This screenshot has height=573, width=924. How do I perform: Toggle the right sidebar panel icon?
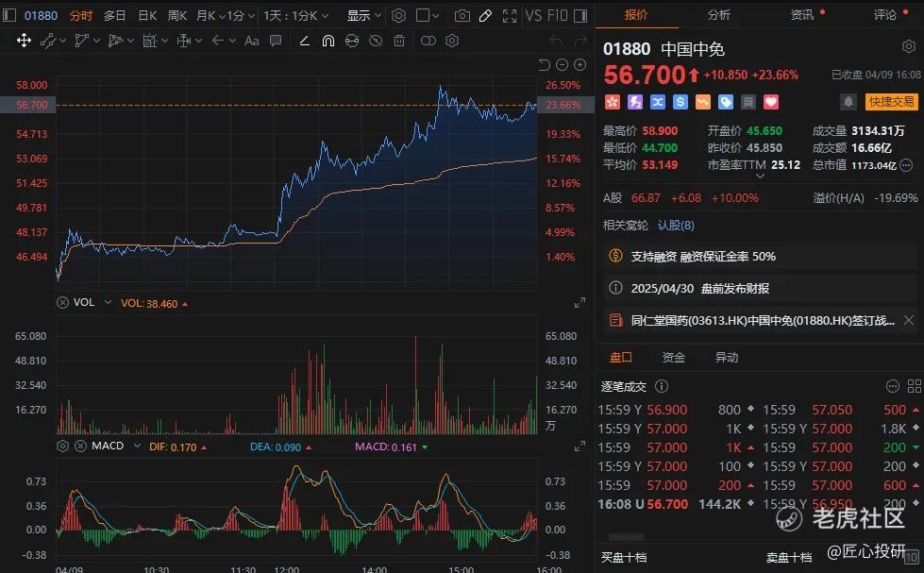580,16
